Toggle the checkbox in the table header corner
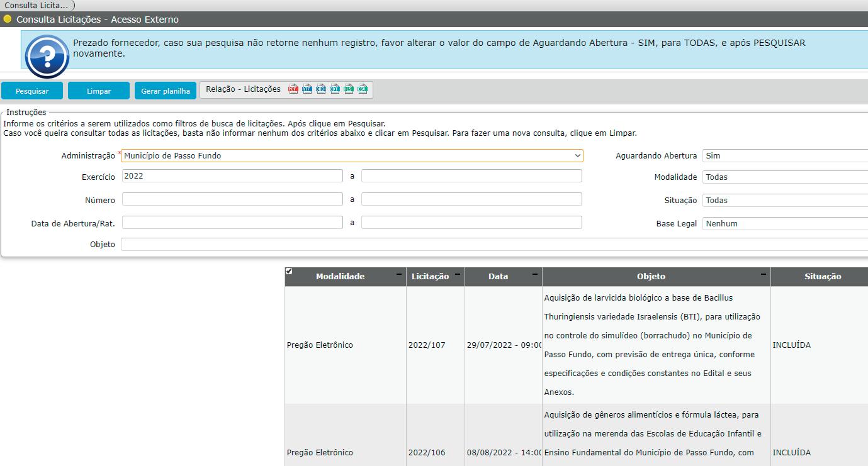The image size is (868, 466). point(289,271)
